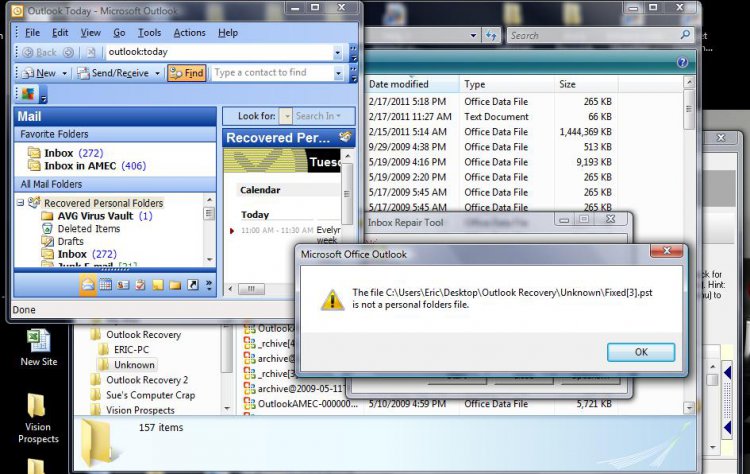750x474 pixels.
Task: Open Shortcuts view icon
Action: point(192,285)
